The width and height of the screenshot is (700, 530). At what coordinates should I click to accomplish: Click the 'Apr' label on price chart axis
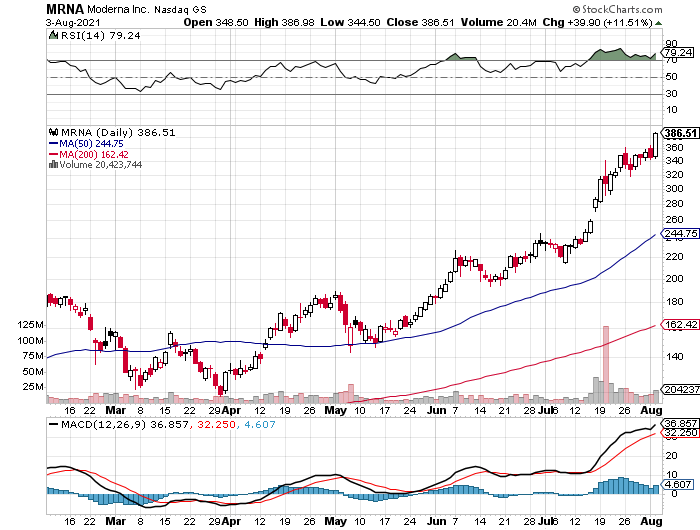point(231,410)
